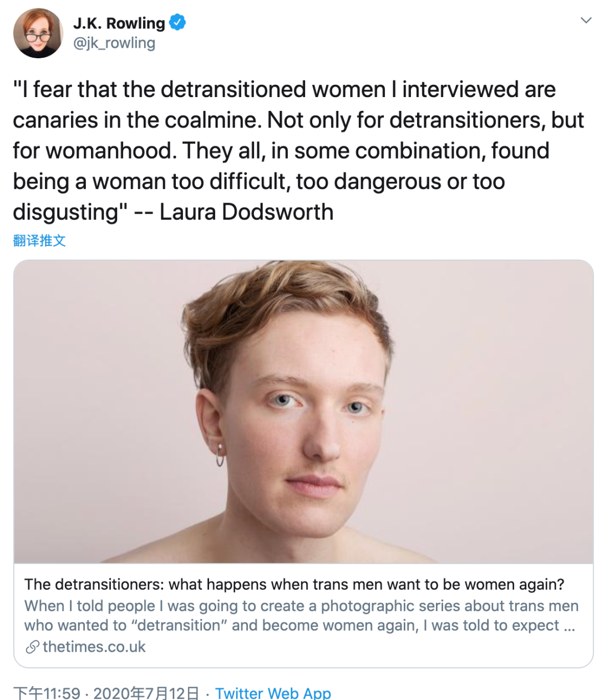599x700 pixels.
Task: Click J.K. Rowling's profile avatar
Action: point(38,33)
